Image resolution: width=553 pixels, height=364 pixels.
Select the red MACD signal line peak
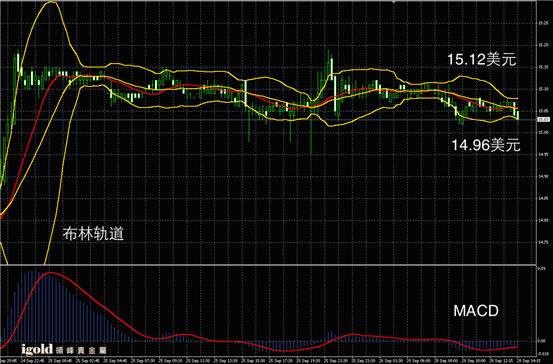pyautogui.click(x=50, y=273)
